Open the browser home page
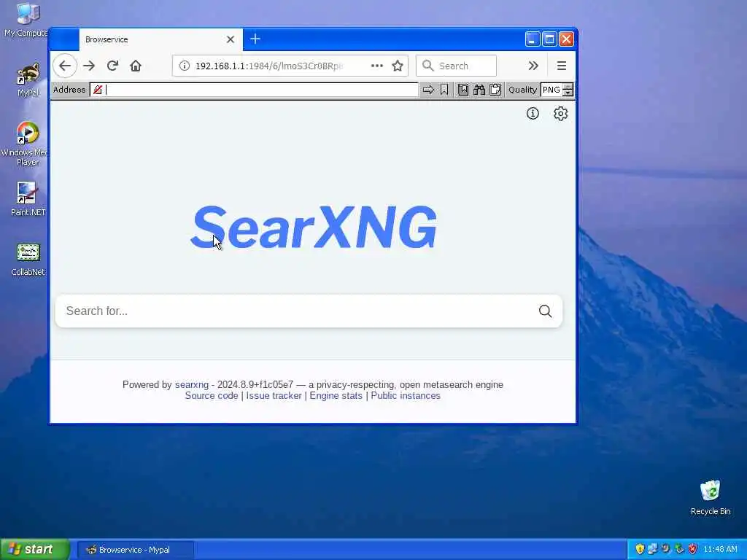The height and width of the screenshot is (560, 747). pyautogui.click(x=136, y=66)
